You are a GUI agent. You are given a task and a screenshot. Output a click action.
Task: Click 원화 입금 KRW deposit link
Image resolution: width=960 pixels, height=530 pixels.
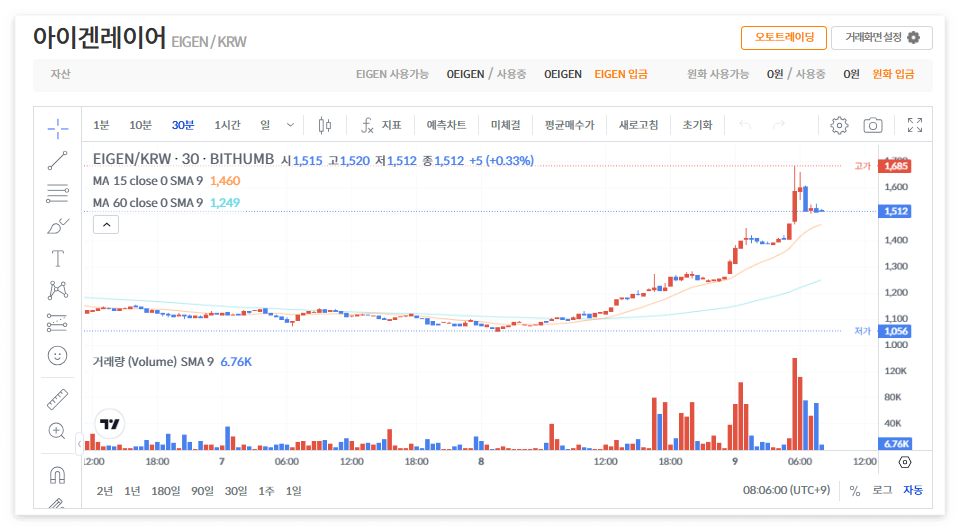[x=893, y=74]
